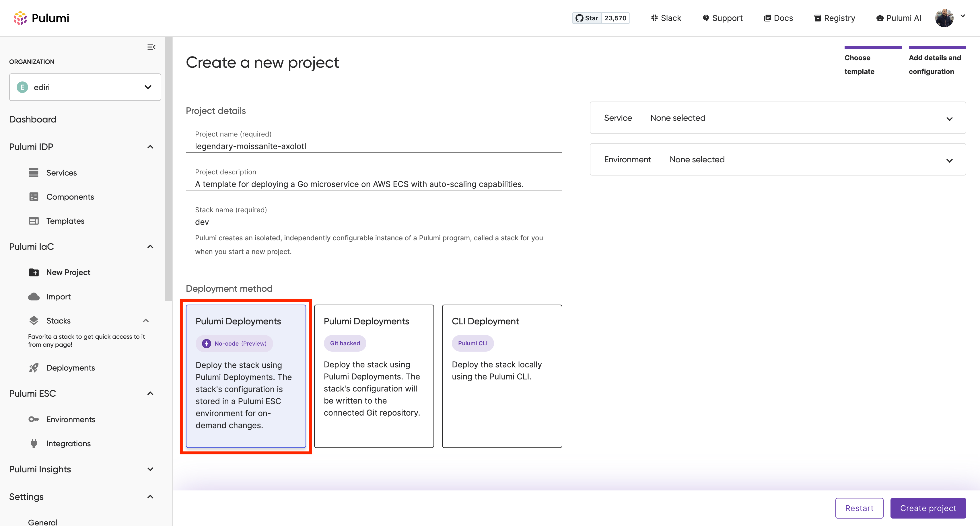
Task: Open Integrations page
Action: (69, 443)
